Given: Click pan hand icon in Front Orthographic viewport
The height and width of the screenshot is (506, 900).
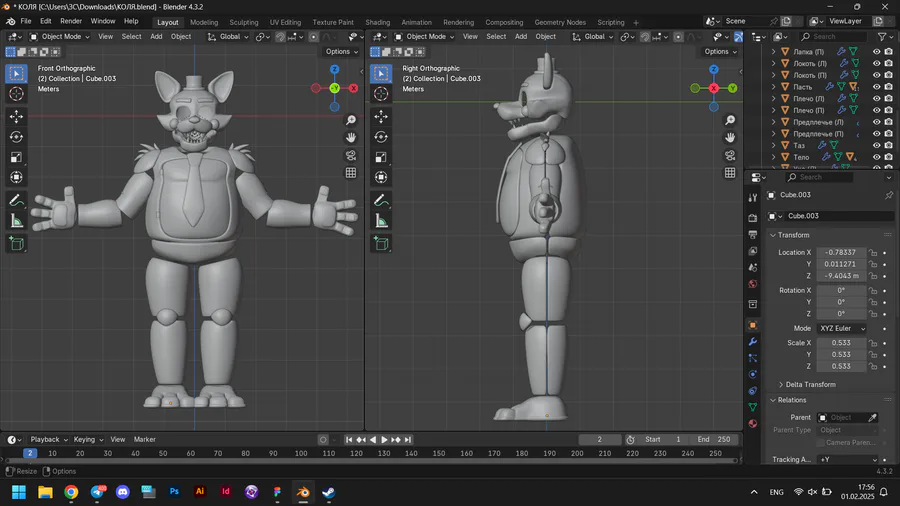Looking at the screenshot, I should [351, 138].
